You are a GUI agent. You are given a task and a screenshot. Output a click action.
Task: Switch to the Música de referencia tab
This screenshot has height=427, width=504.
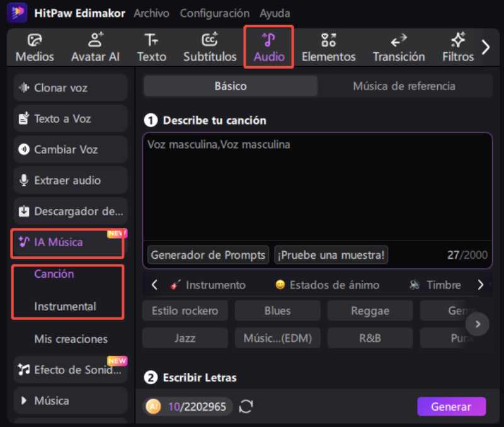coord(404,86)
